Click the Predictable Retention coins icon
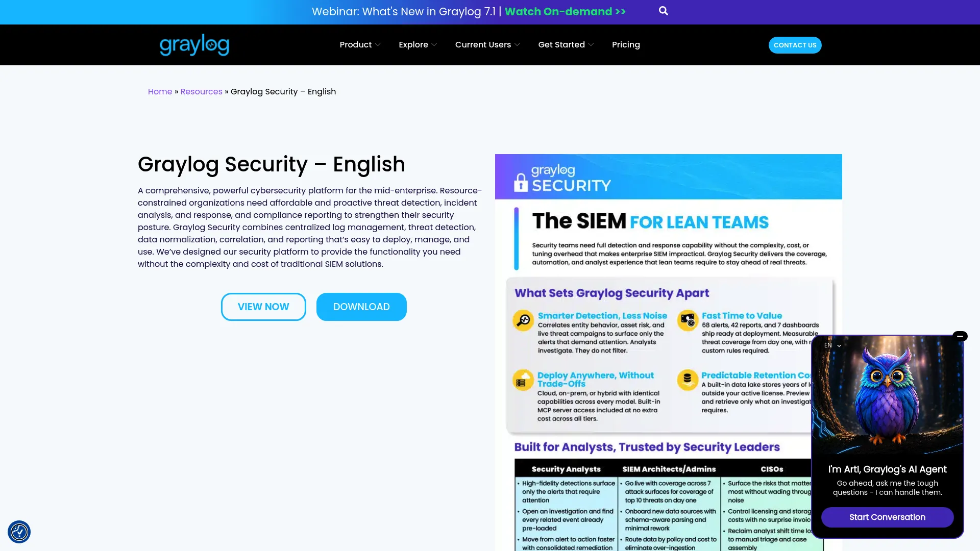Screen dimensions: 980x551 pos(688,380)
